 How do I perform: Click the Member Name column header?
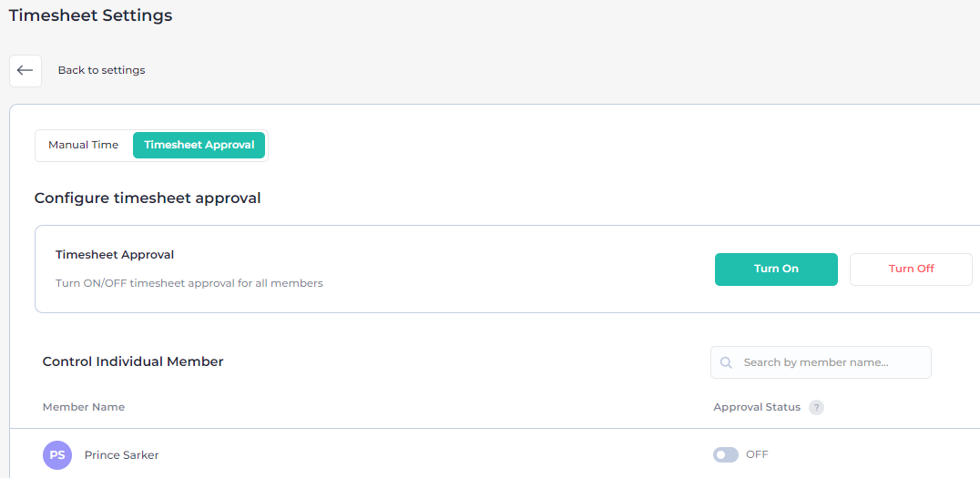[84, 407]
